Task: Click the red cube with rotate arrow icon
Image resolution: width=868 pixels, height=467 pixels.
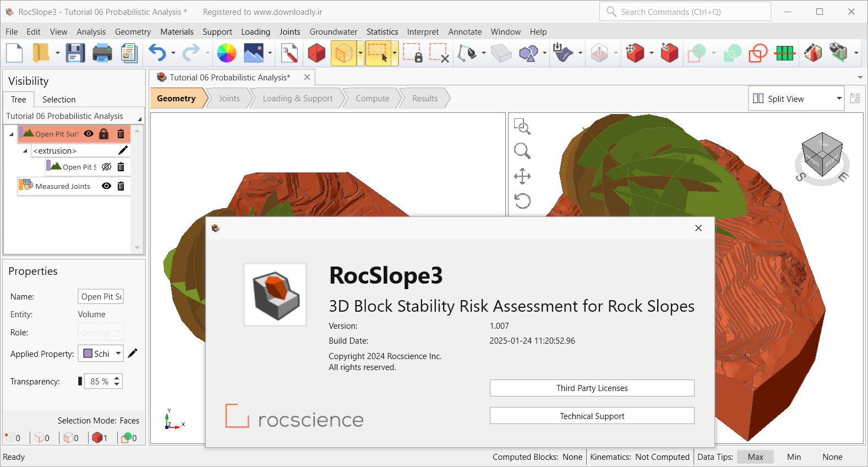Action: pos(669,53)
